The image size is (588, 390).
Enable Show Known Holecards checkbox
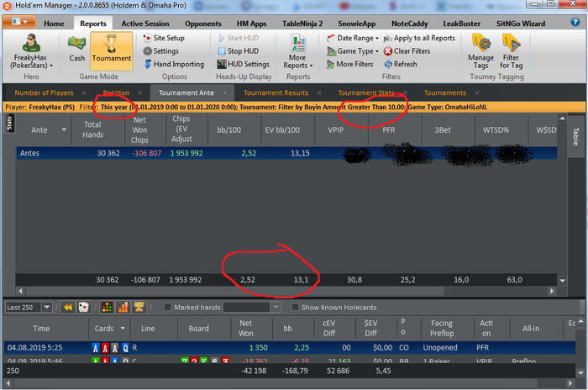coord(295,308)
